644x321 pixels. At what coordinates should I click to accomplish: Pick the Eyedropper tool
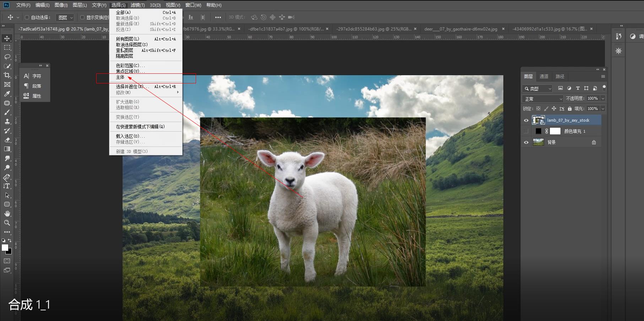(7, 94)
